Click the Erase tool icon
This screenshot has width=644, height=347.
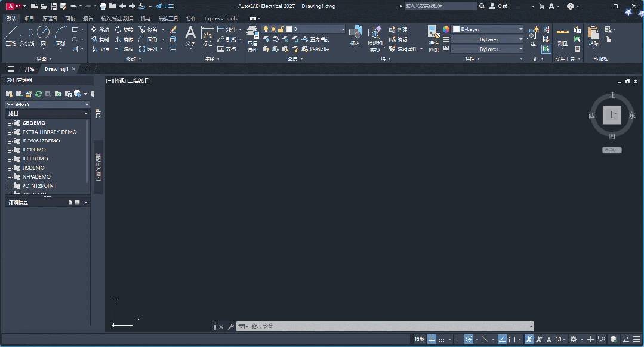[x=173, y=30]
